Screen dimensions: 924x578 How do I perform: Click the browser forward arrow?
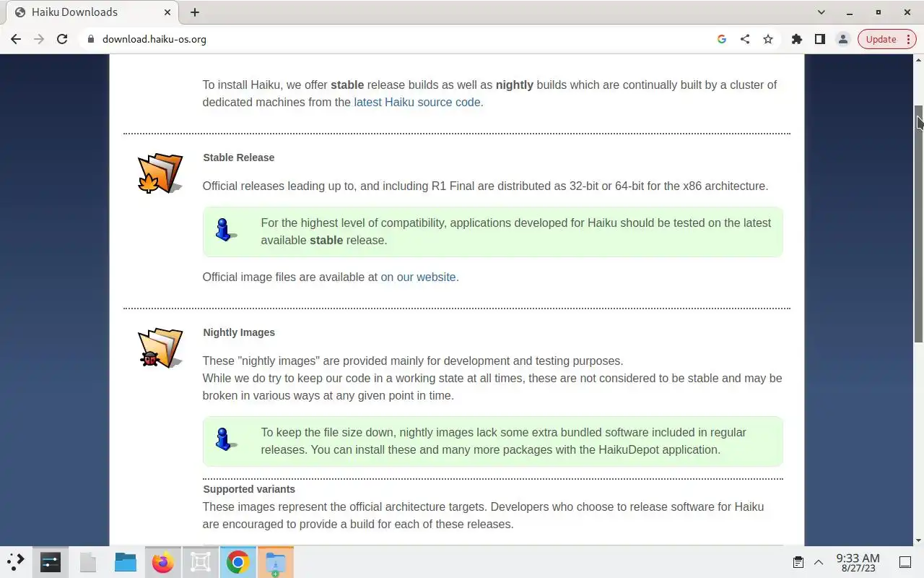[39, 39]
